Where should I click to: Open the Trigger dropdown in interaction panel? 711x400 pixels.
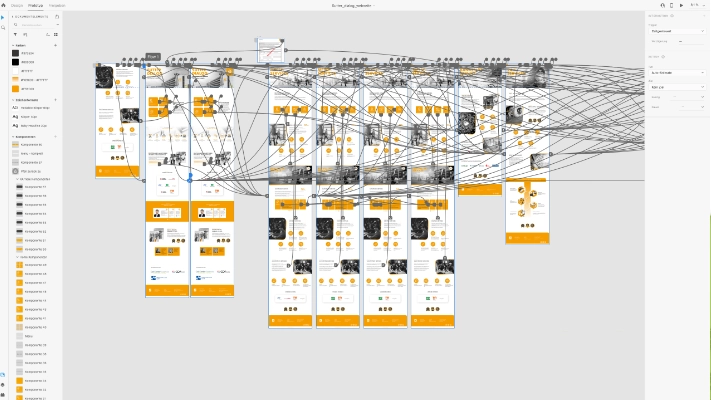[677, 31]
